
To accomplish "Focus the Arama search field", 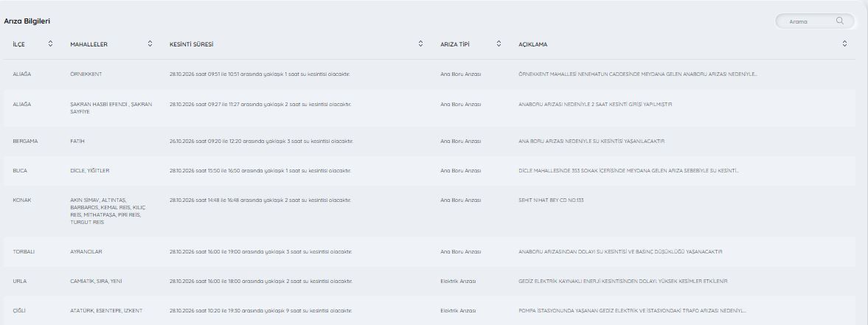I will [815, 21].
